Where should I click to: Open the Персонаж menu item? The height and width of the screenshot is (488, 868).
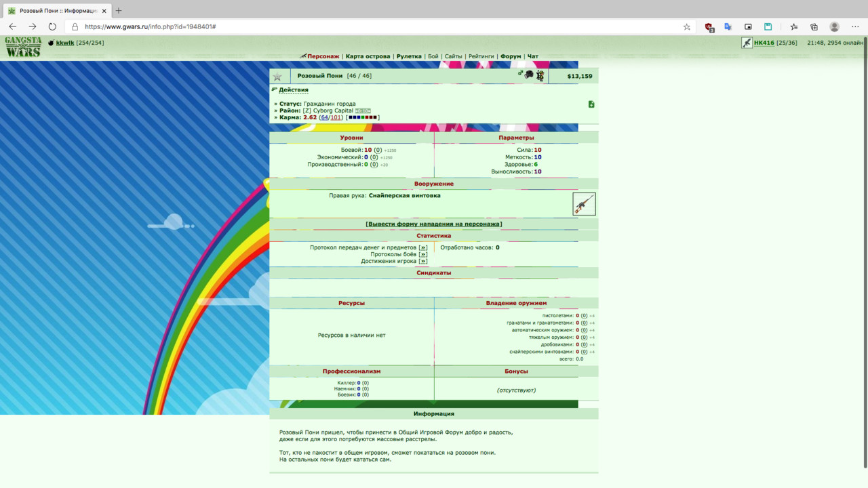click(323, 56)
